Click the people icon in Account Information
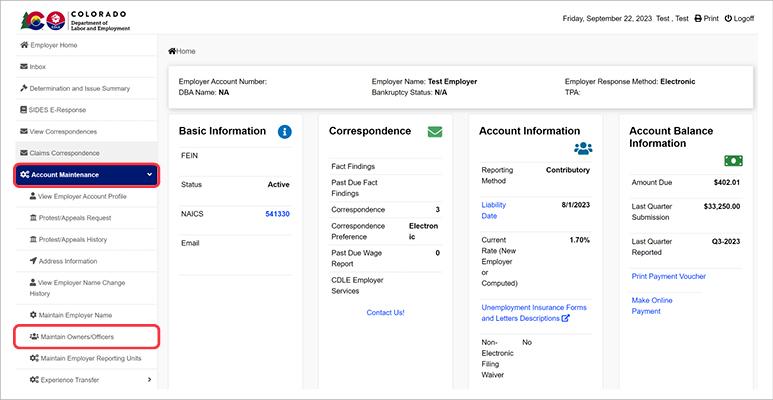 click(583, 148)
